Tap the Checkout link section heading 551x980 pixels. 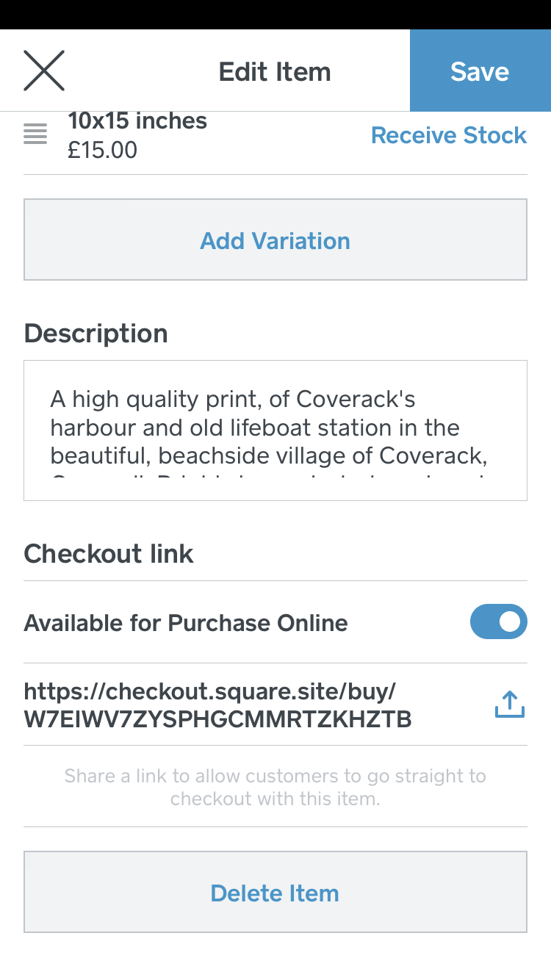tap(109, 553)
